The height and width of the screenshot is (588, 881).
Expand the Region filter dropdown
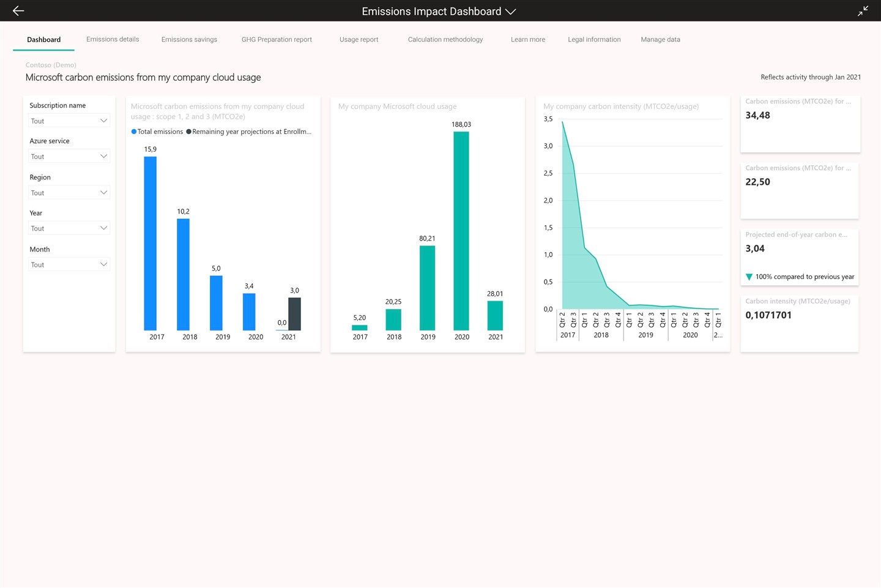[x=69, y=193]
